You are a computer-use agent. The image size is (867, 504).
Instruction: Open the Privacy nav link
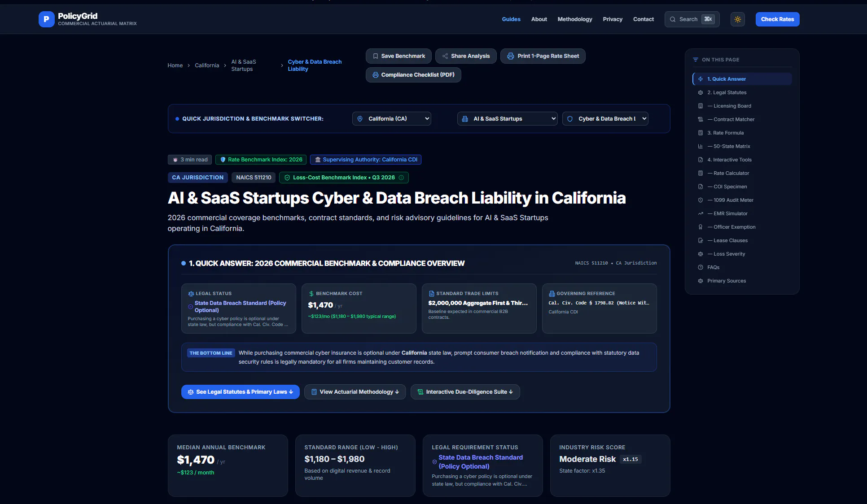coord(612,19)
